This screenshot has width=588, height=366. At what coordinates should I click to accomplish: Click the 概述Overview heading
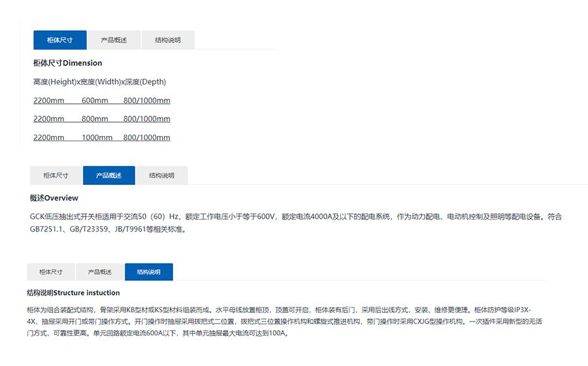click(54, 198)
